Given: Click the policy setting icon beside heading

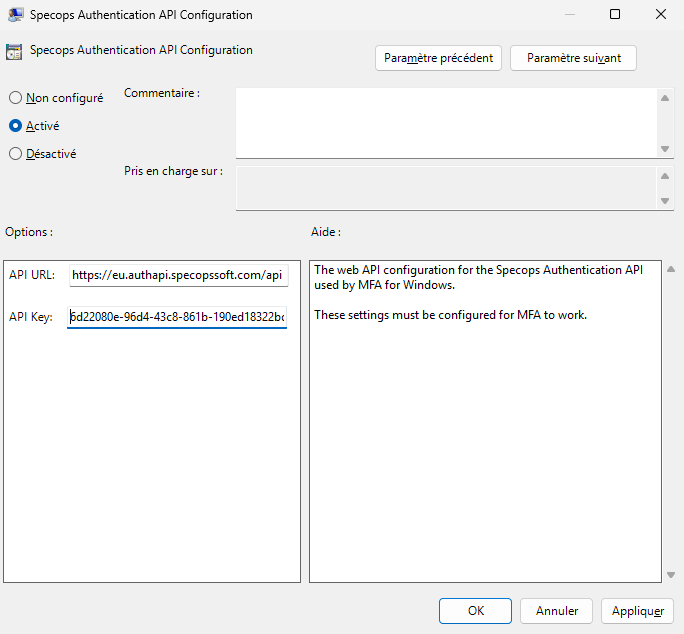Looking at the screenshot, I should [x=14, y=51].
